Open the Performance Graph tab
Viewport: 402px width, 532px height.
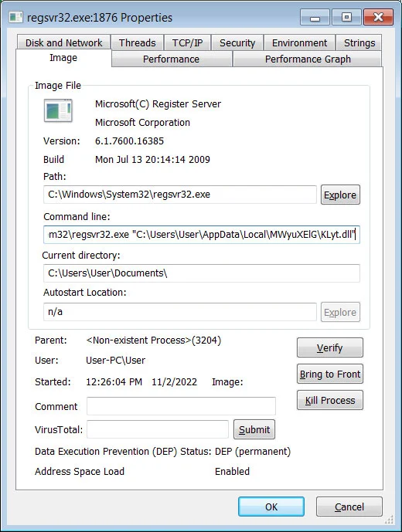coord(308,59)
